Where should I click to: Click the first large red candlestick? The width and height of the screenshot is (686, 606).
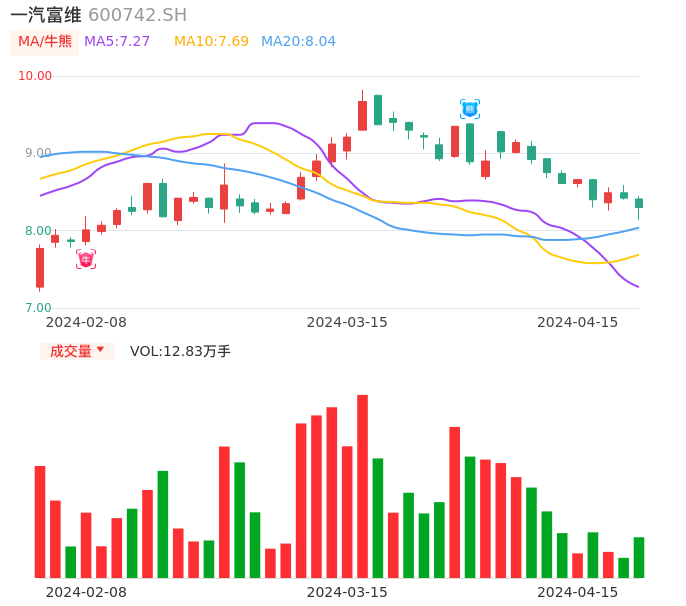pos(40,268)
